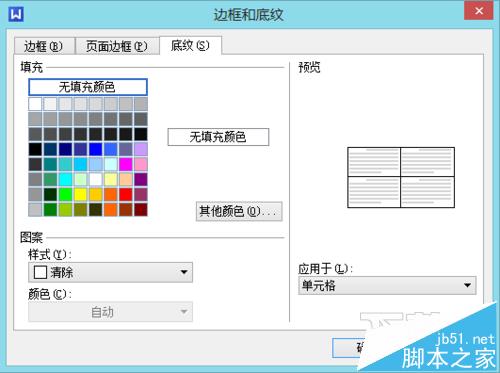Viewport: 500px width, 373px height.
Task: Pick the purple swatch
Action: click(141, 180)
